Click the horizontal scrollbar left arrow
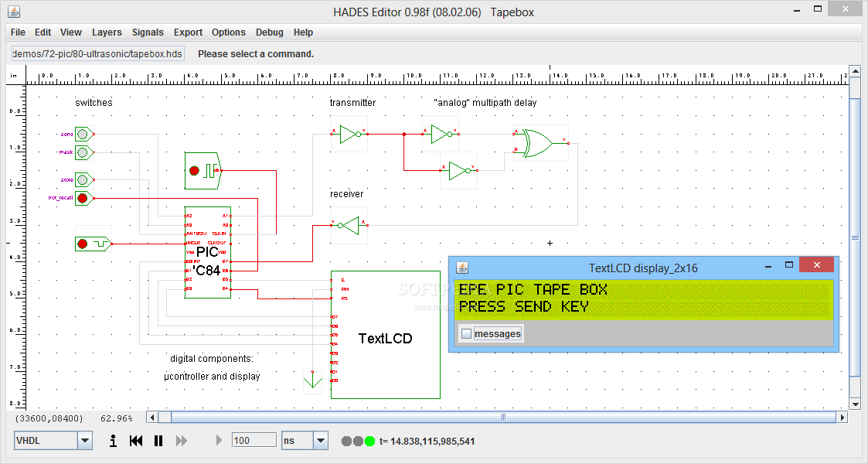The image size is (868, 464). [x=152, y=418]
